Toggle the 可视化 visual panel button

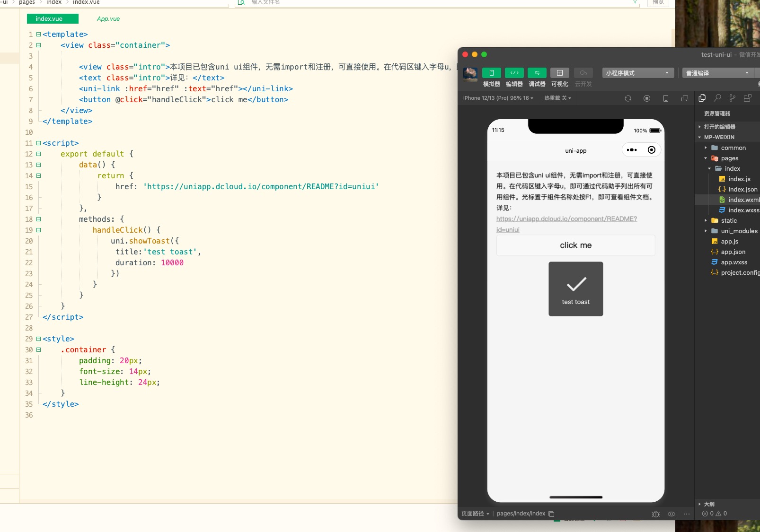559,73
